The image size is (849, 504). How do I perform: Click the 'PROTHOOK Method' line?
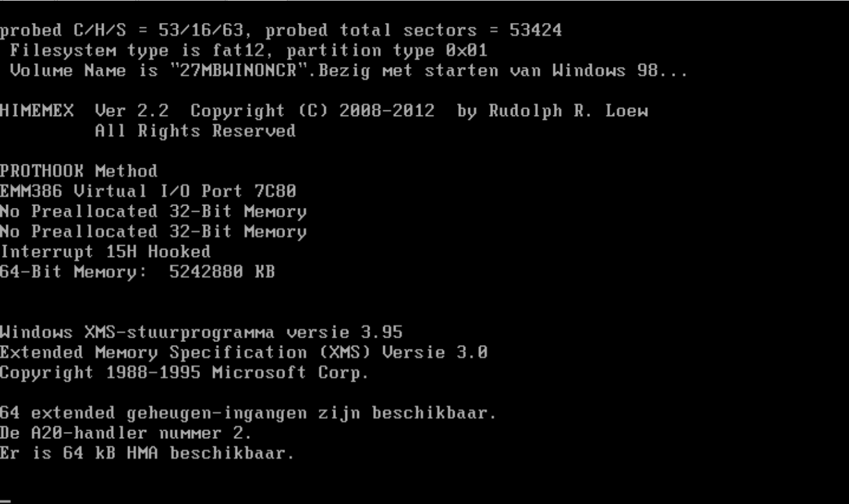pos(79,171)
